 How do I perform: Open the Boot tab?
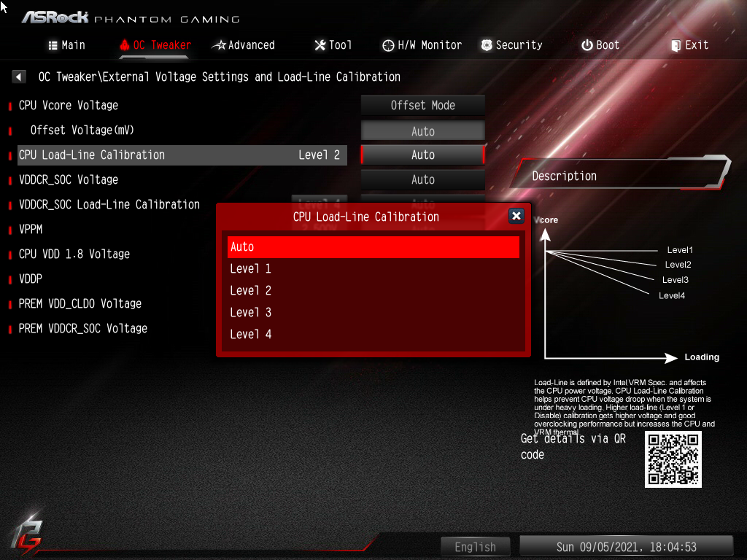(600, 45)
